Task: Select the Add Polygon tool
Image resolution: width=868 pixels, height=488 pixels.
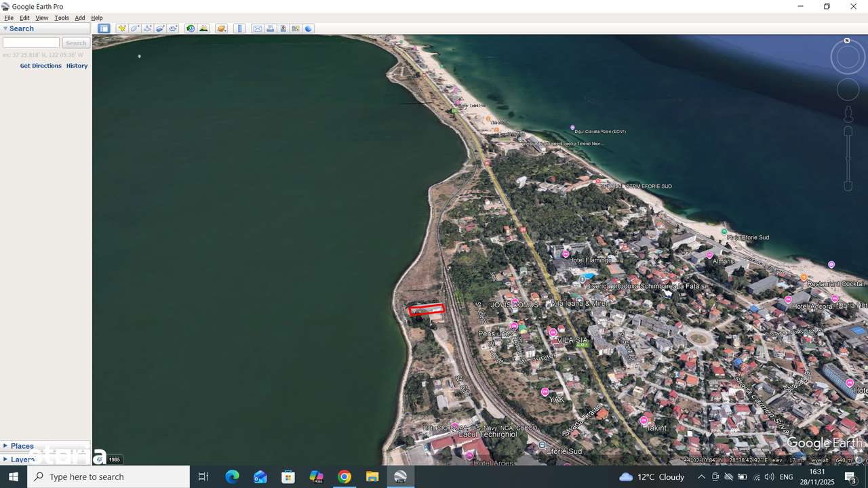Action: click(x=134, y=28)
